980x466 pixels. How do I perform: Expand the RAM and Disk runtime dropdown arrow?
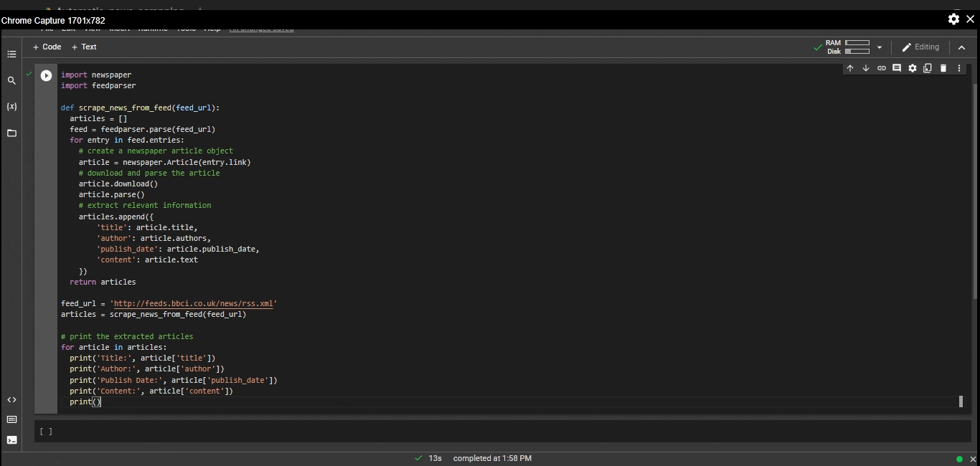coord(880,47)
